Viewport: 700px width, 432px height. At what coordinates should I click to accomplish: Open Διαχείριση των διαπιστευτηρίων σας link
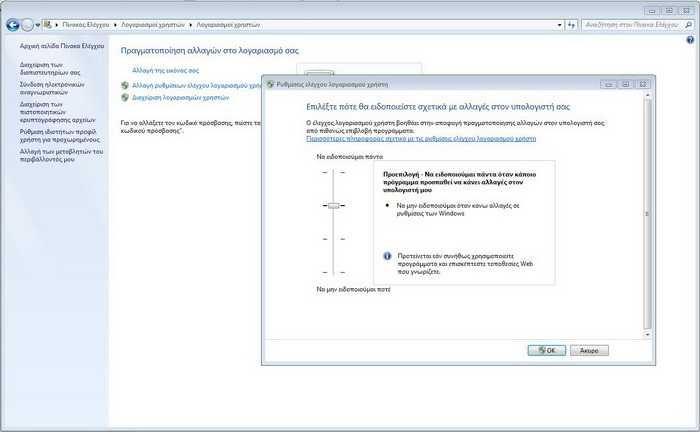click(50, 68)
